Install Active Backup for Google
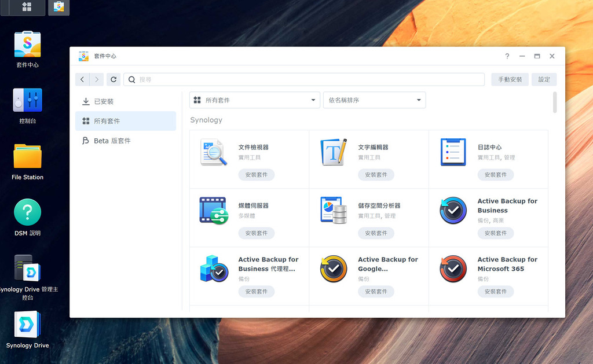593x364 pixels. tap(376, 292)
